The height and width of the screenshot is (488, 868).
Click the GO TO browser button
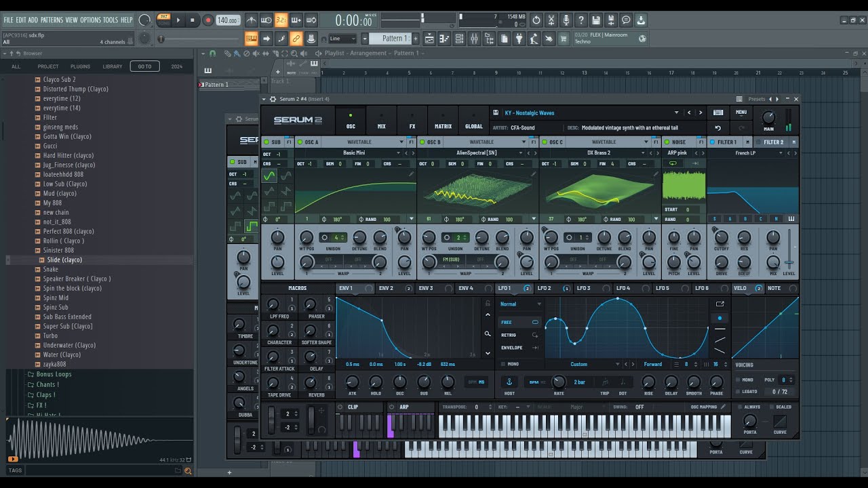pyautogui.click(x=145, y=66)
